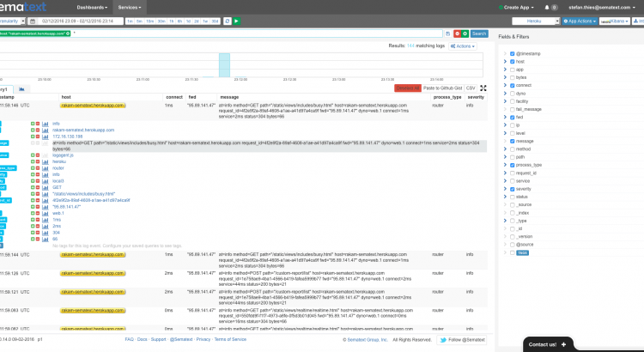Uncheck the severity field checkbox

coord(512,190)
